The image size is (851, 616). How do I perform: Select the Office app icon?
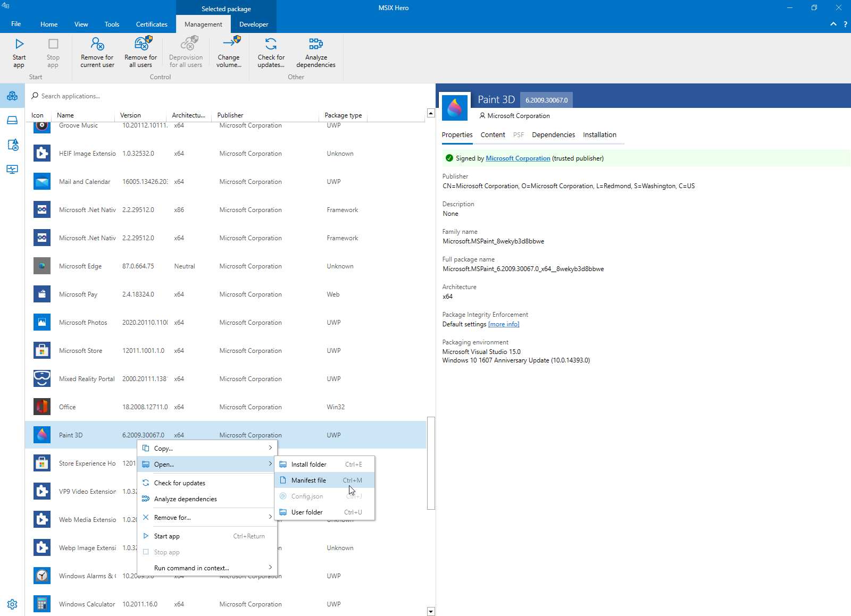point(42,407)
